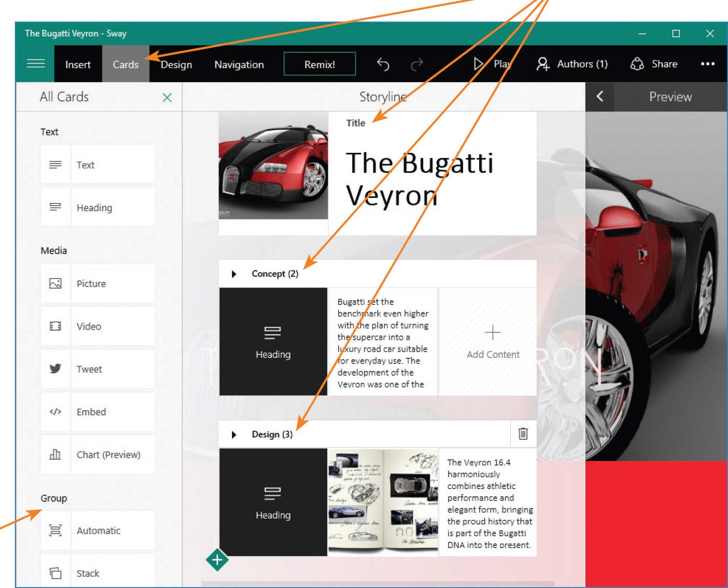Click the green add-card plus button

[x=217, y=560]
